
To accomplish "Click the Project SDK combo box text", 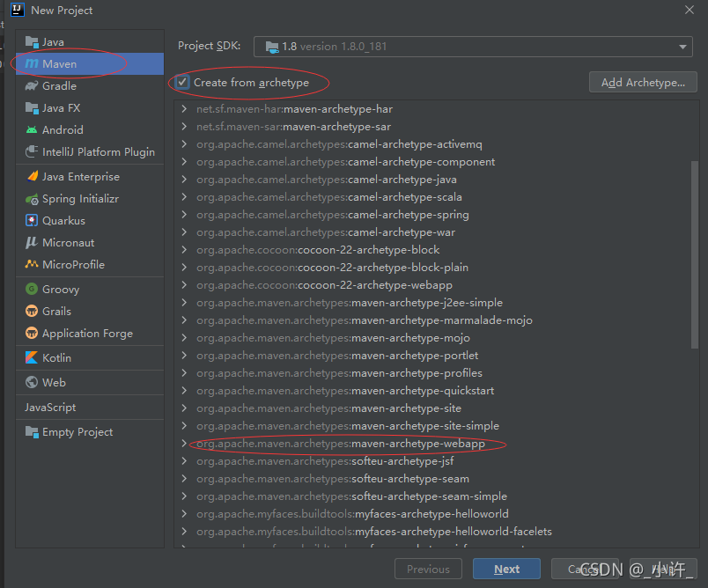I will tap(334, 47).
